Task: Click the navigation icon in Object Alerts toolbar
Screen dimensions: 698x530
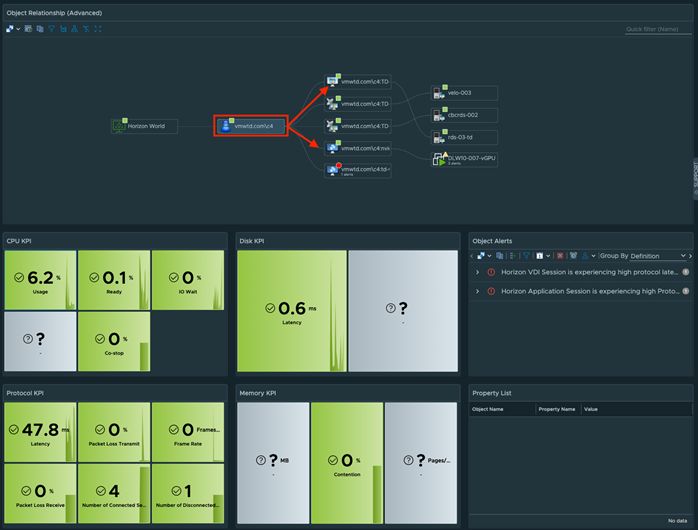Action: tap(481, 256)
